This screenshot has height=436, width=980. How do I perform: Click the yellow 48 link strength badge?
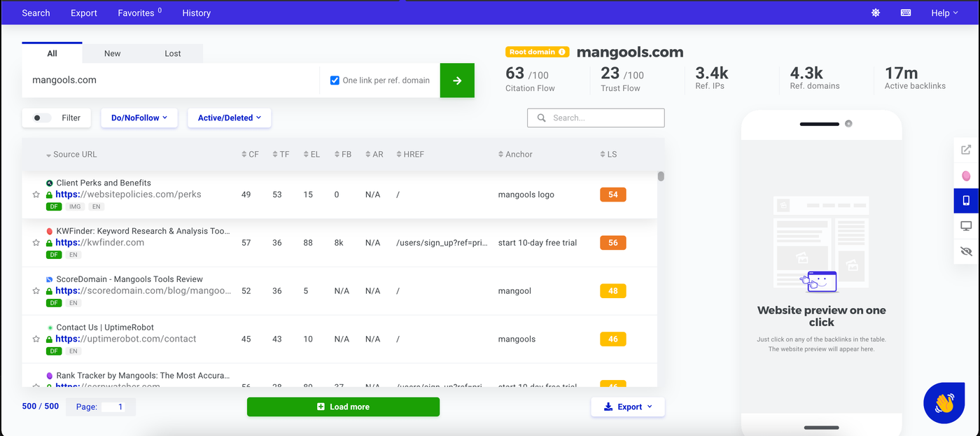(x=612, y=291)
